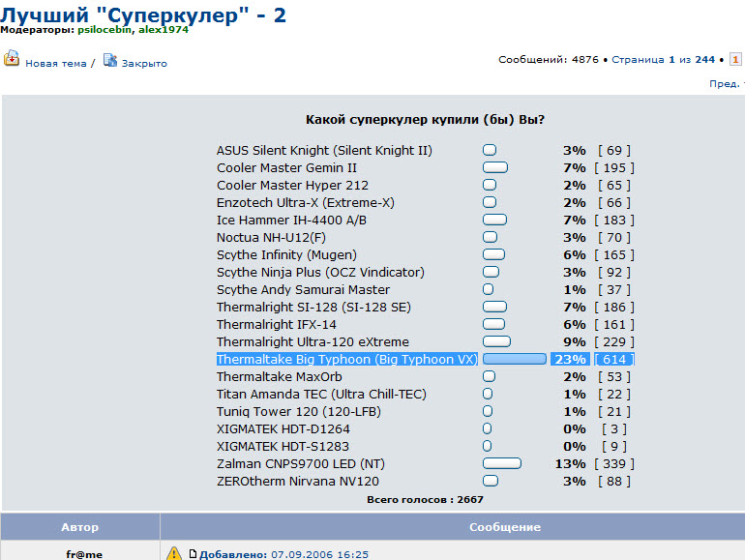Click the 13% percentage value

pos(570,464)
